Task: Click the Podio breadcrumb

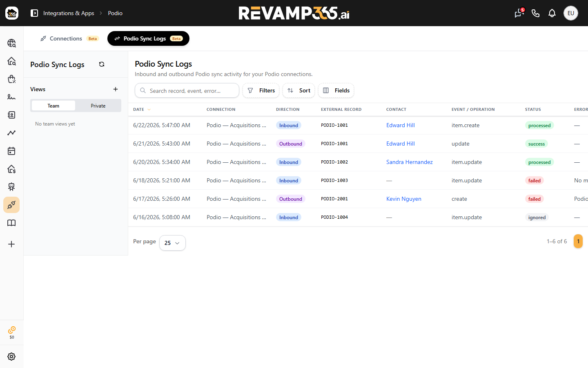Action: [x=115, y=13]
